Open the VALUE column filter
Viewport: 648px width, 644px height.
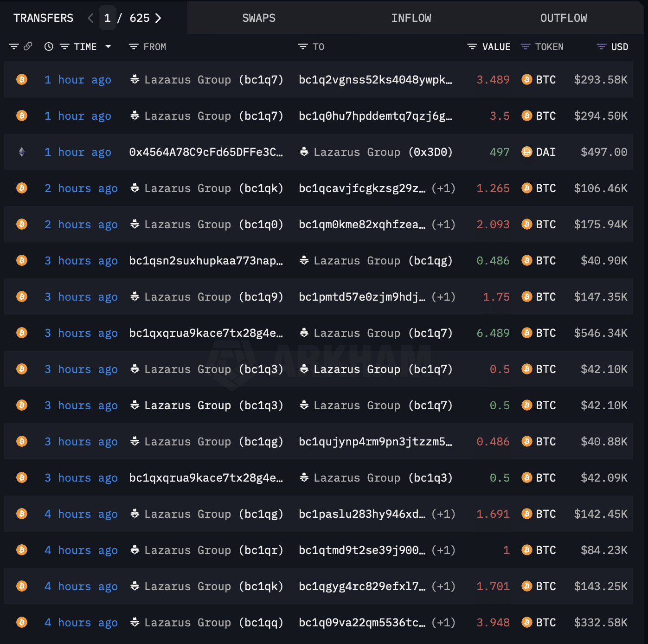coord(472,46)
